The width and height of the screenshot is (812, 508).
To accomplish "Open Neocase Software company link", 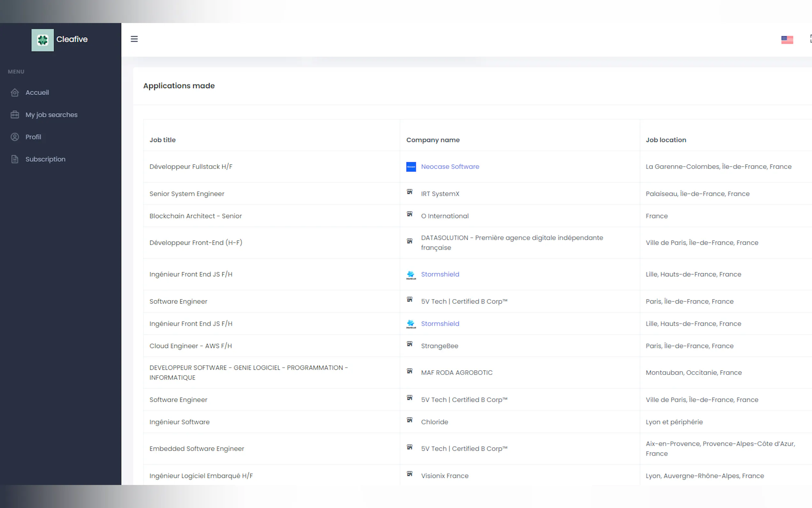I will point(450,167).
